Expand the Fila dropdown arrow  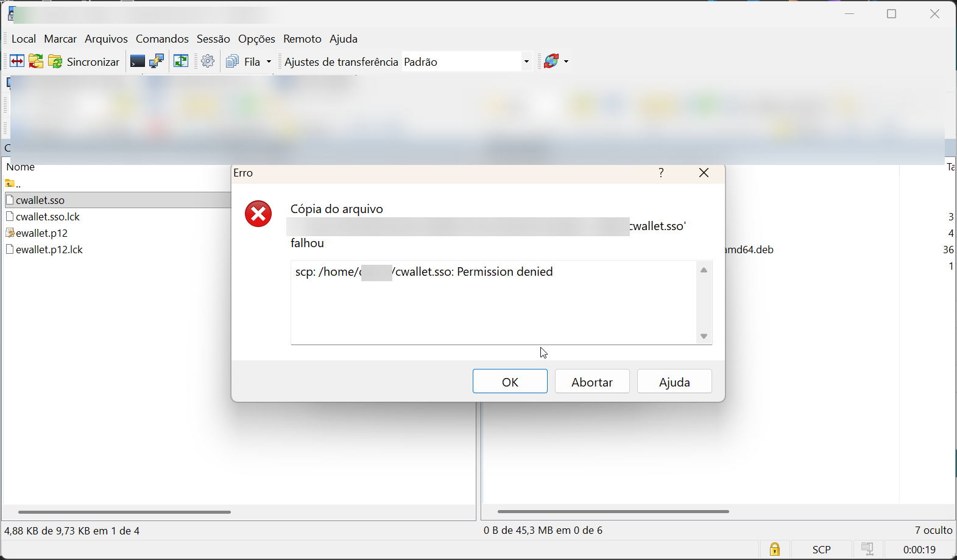tap(269, 61)
